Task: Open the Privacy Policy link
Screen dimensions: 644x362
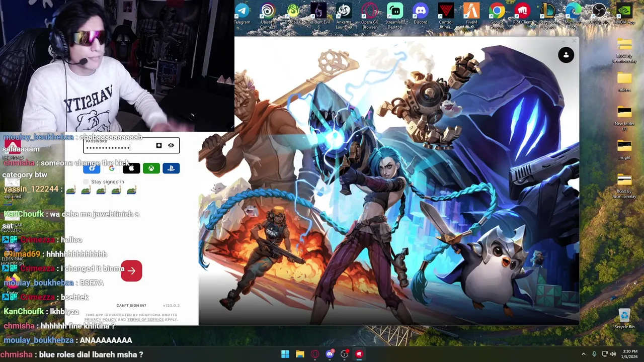Action: point(100,320)
